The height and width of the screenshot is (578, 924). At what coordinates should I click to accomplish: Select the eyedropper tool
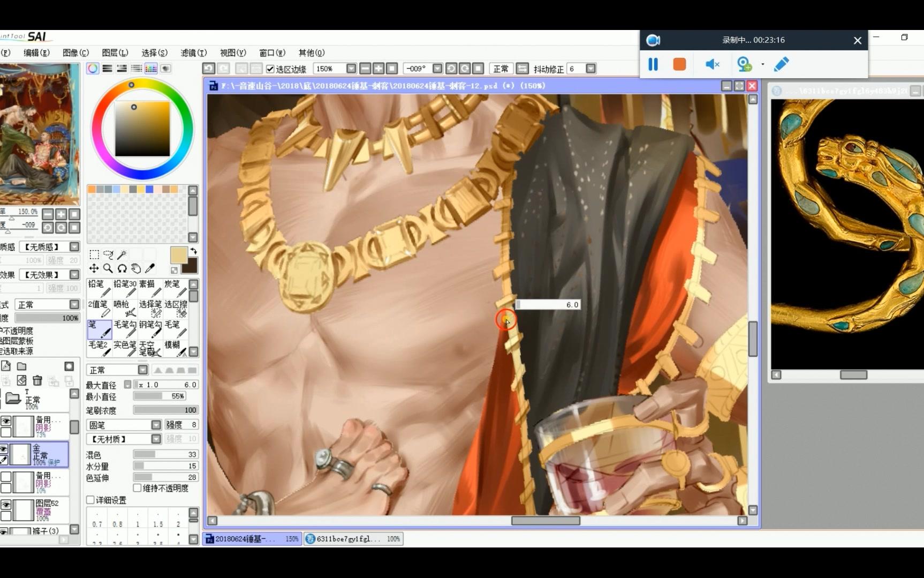coord(150,268)
